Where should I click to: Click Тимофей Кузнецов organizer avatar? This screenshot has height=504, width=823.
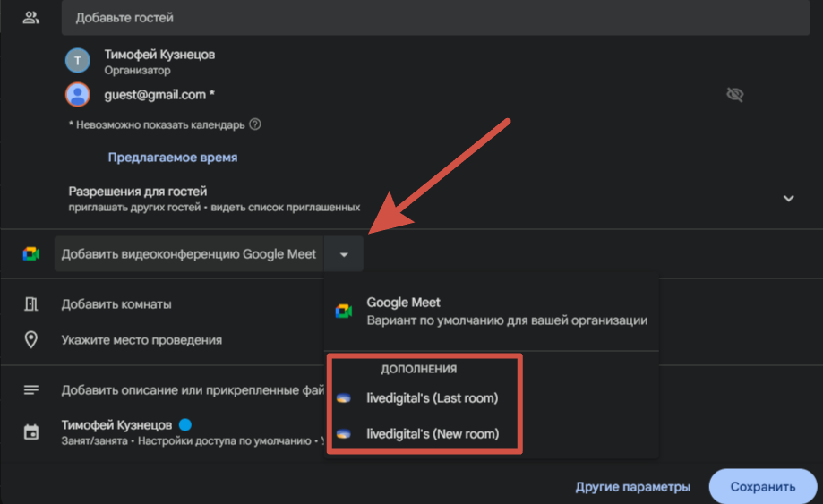(x=78, y=61)
